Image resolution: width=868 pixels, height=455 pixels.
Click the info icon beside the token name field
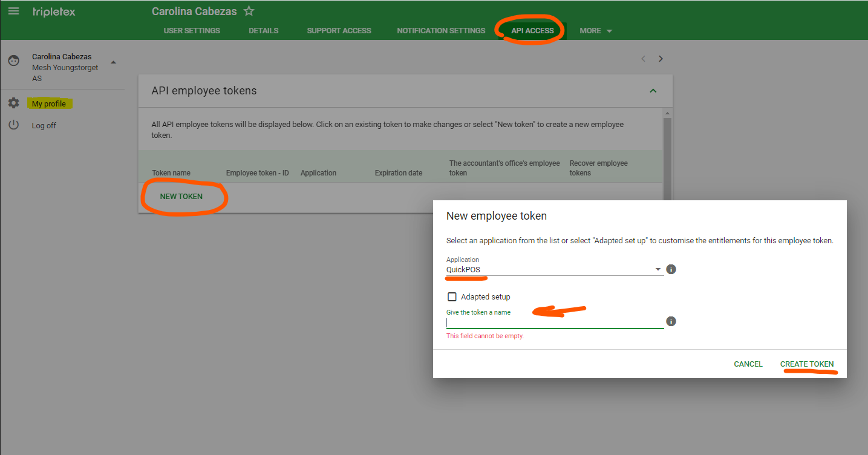click(671, 321)
